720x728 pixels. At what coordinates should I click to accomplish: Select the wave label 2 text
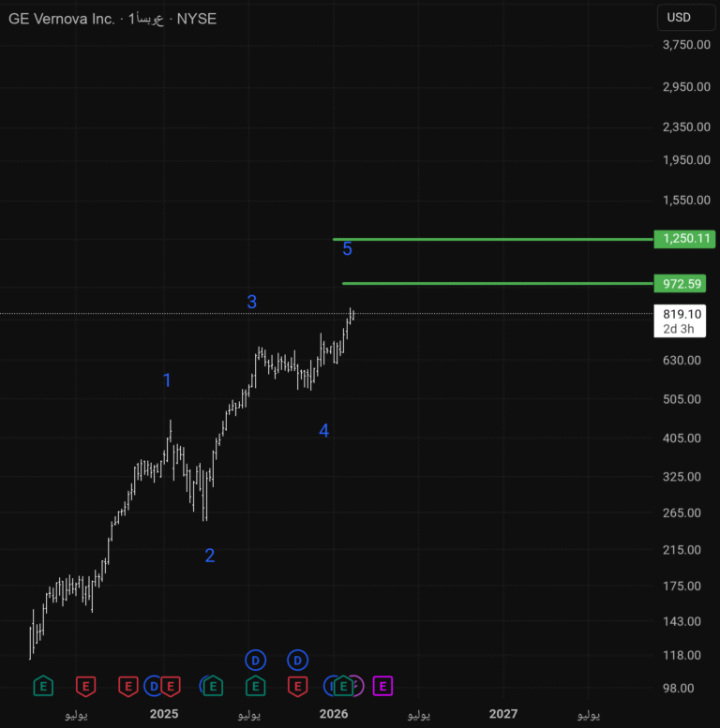[210, 556]
